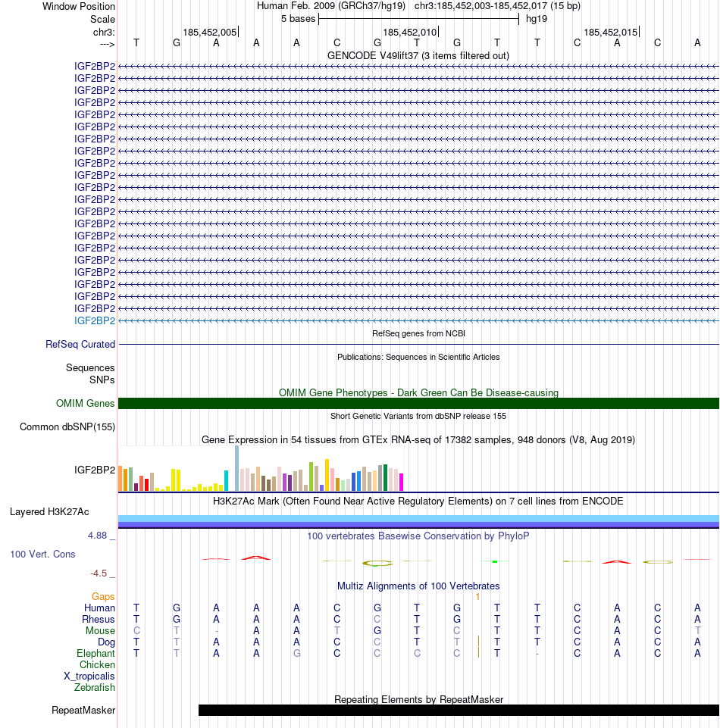Click the yellow-green G conservation logo

point(377,563)
